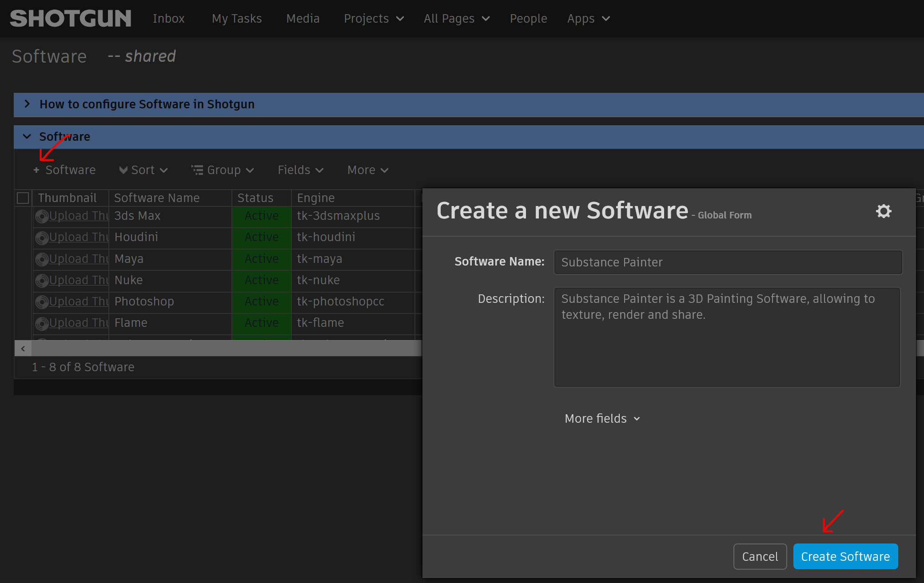Click the Maya thumbnail upload icon
This screenshot has height=583, width=924.
(42, 259)
